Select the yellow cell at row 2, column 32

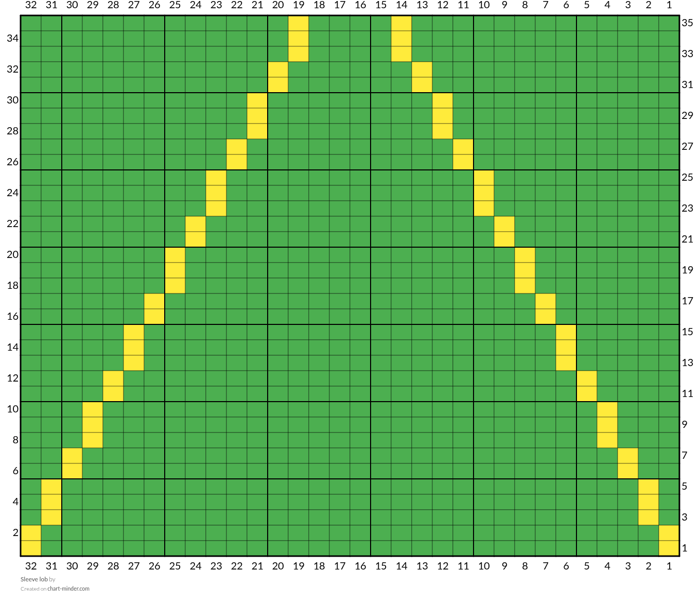31,533
